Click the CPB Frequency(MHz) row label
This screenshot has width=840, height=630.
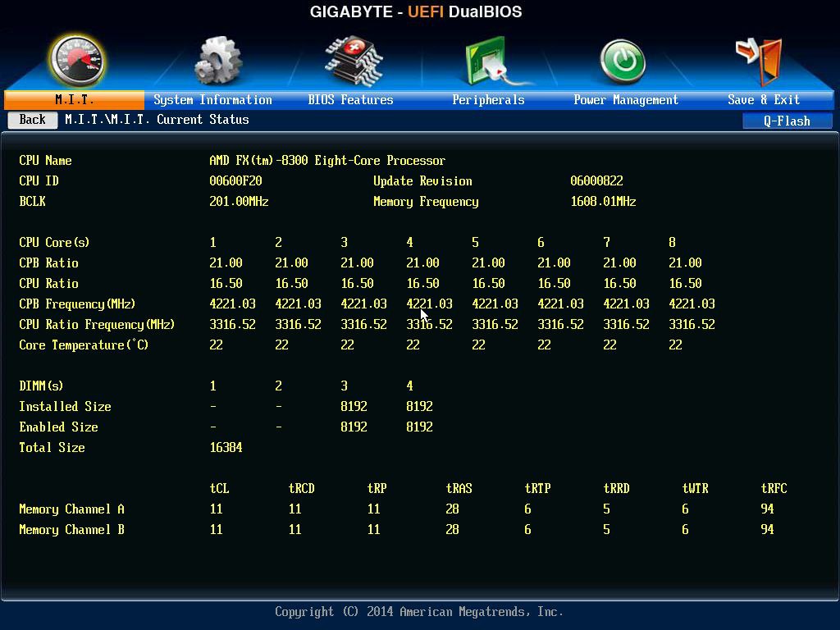click(x=77, y=304)
